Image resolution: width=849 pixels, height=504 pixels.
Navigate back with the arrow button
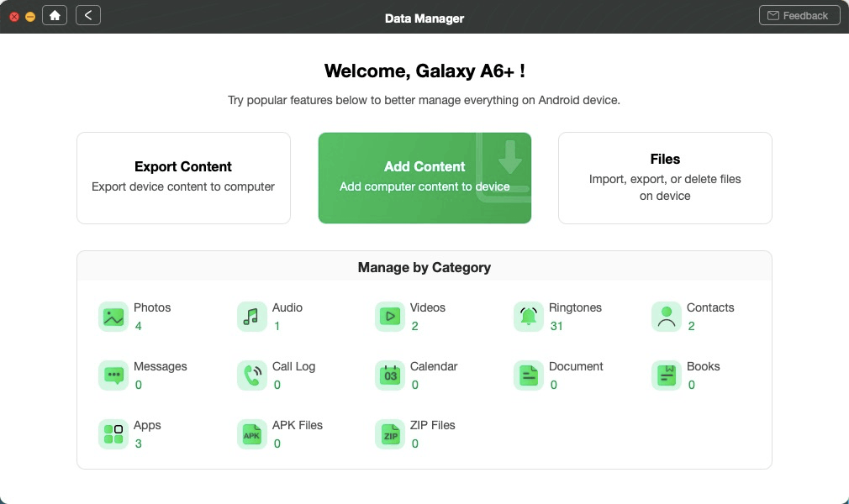[x=88, y=15]
